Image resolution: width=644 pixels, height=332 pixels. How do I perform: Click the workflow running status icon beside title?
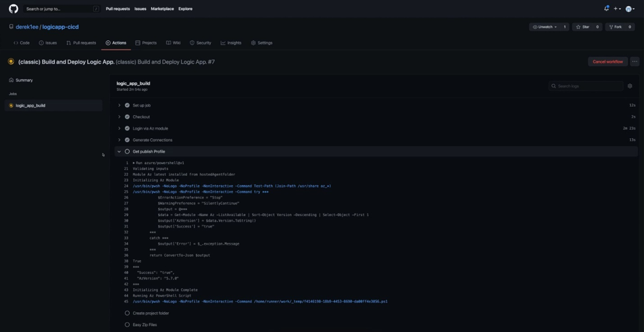pyautogui.click(x=11, y=62)
